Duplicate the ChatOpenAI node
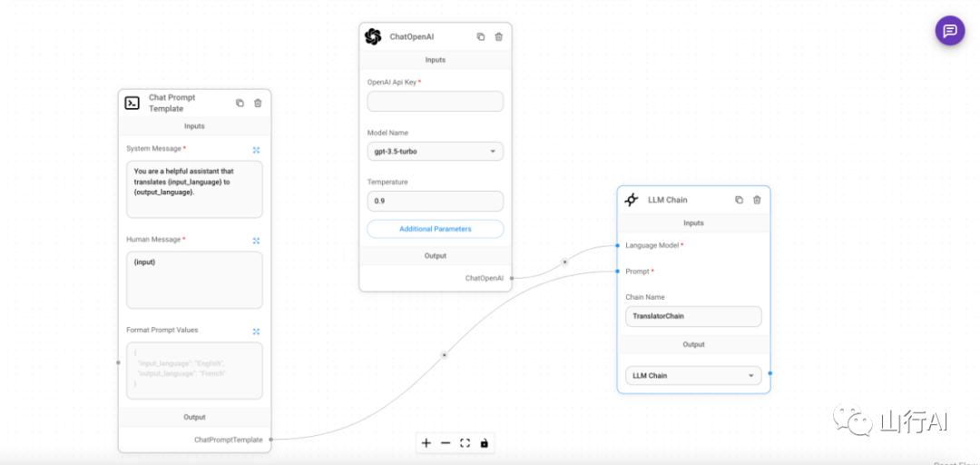Viewport: 980px width, 465px height. (x=481, y=37)
